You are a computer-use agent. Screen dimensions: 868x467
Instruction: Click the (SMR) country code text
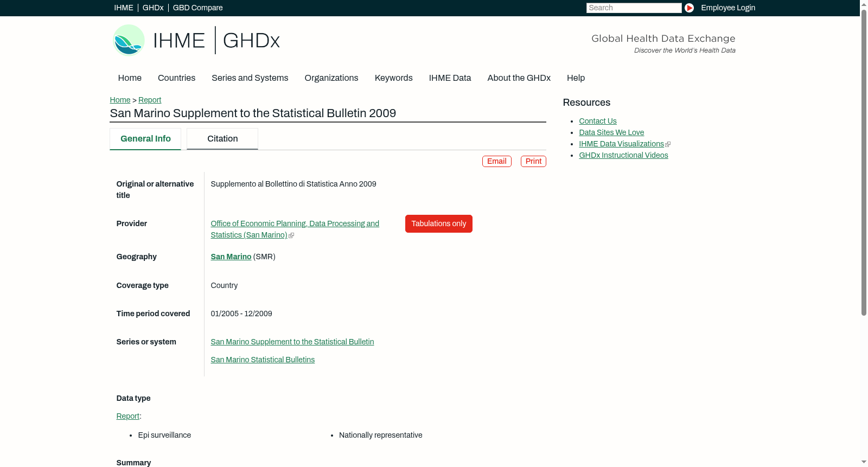pos(264,257)
